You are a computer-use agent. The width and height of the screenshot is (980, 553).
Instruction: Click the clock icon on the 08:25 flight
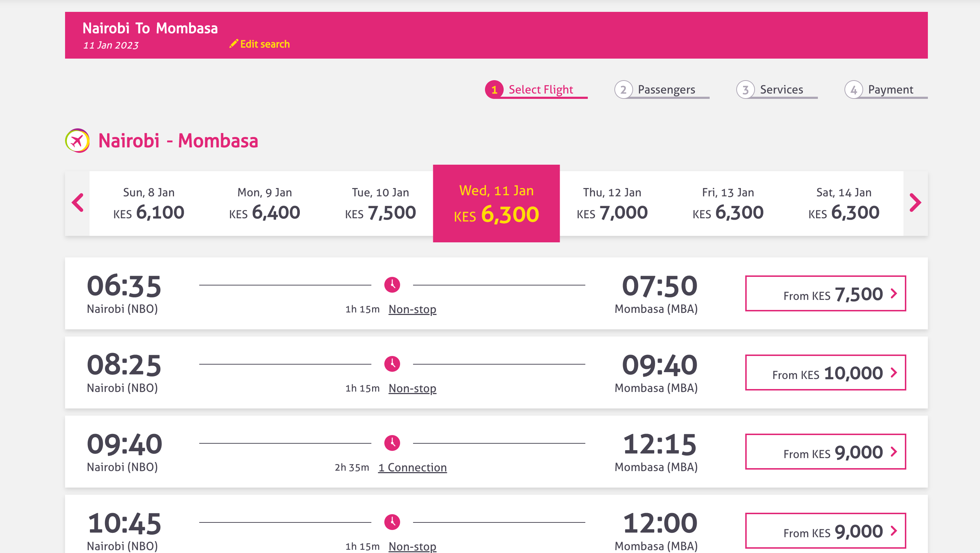tap(392, 364)
